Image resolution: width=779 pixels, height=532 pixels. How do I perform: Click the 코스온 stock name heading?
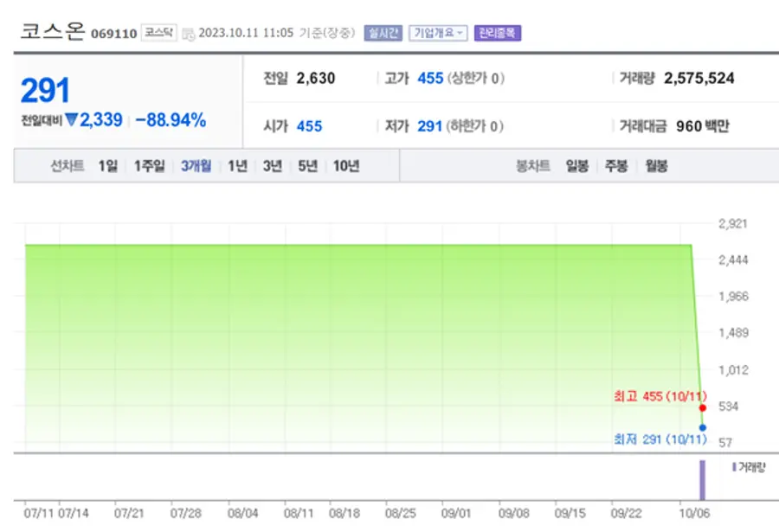[53, 31]
